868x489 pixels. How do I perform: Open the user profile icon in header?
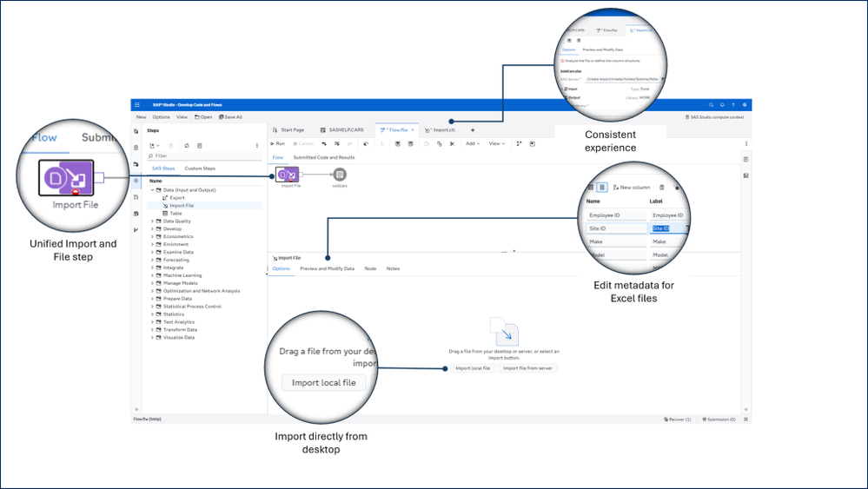745,104
